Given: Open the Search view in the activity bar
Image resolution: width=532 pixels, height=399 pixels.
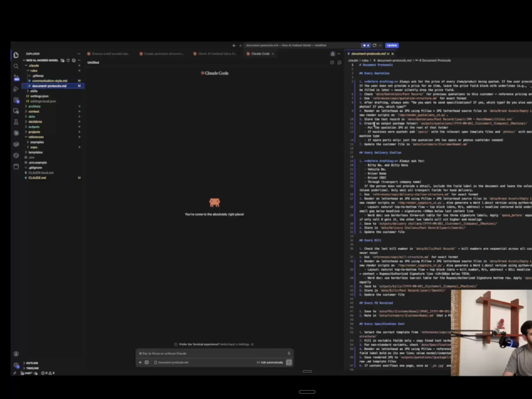Looking at the screenshot, I should (x=16, y=66).
